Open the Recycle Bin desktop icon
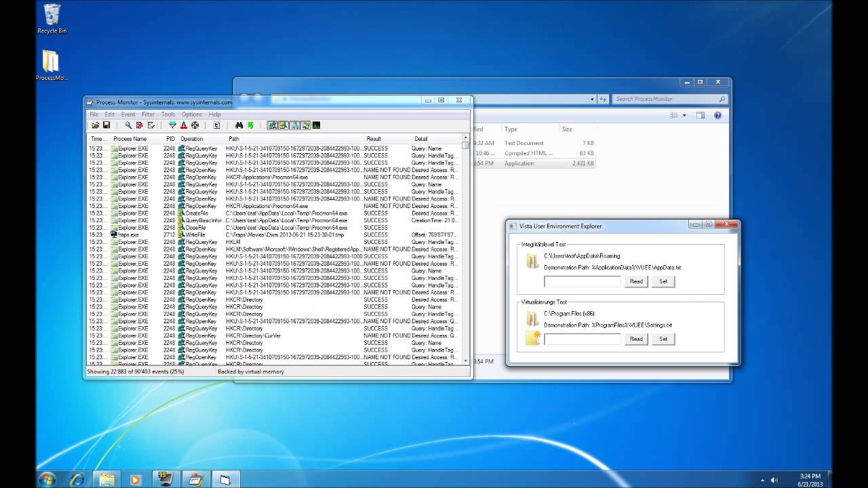The image size is (868, 488). 52,19
